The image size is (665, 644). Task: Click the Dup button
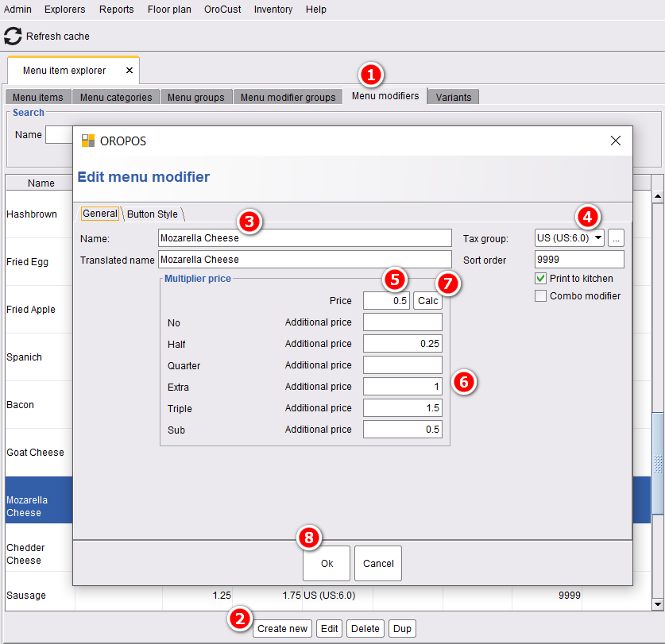(x=402, y=628)
